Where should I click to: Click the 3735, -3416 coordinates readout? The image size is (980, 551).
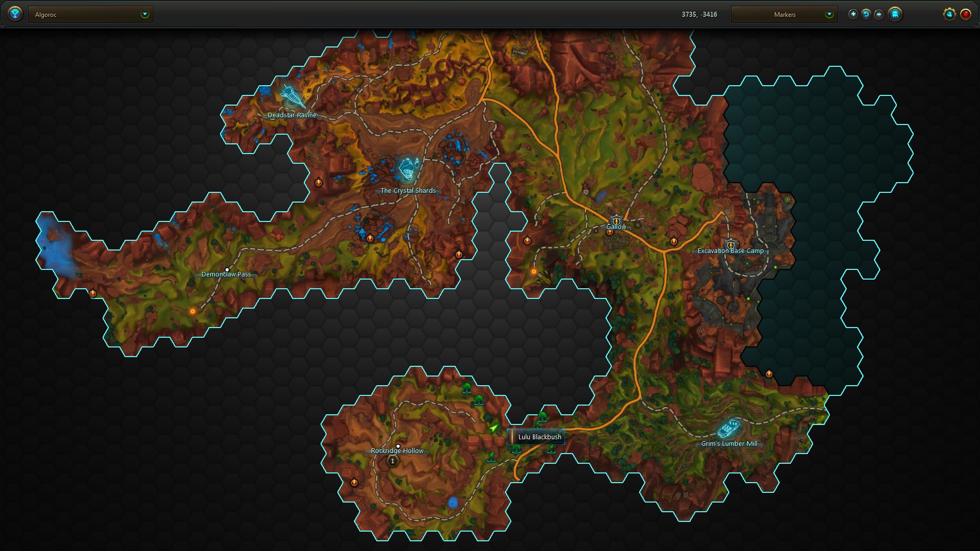(x=699, y=14)
